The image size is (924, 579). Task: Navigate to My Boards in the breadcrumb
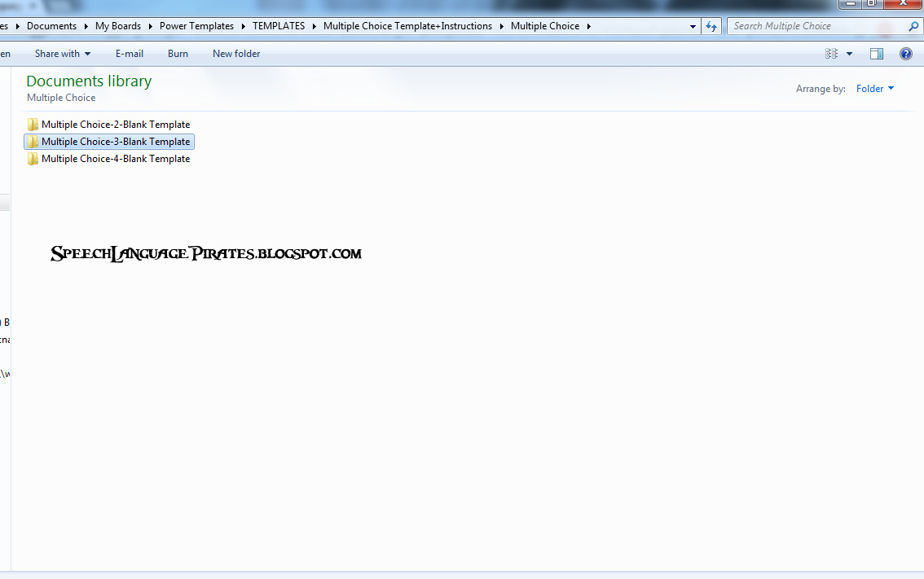[x=118, y=26]
